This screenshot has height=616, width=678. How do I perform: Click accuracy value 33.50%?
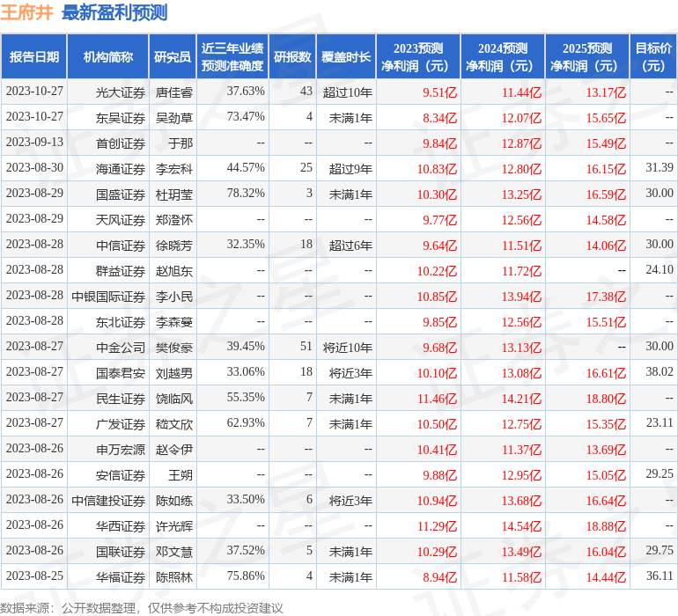(x=246, y=499)
